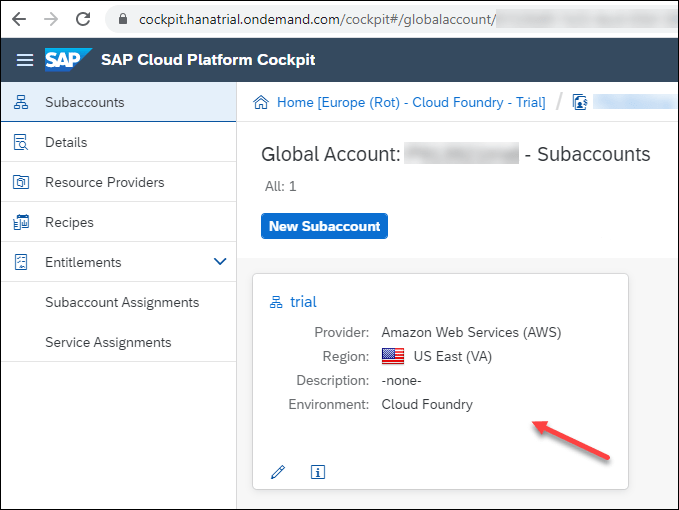Open Recipes in the sidebar
The height and width of the screenshot is (510, 679).
119,222
